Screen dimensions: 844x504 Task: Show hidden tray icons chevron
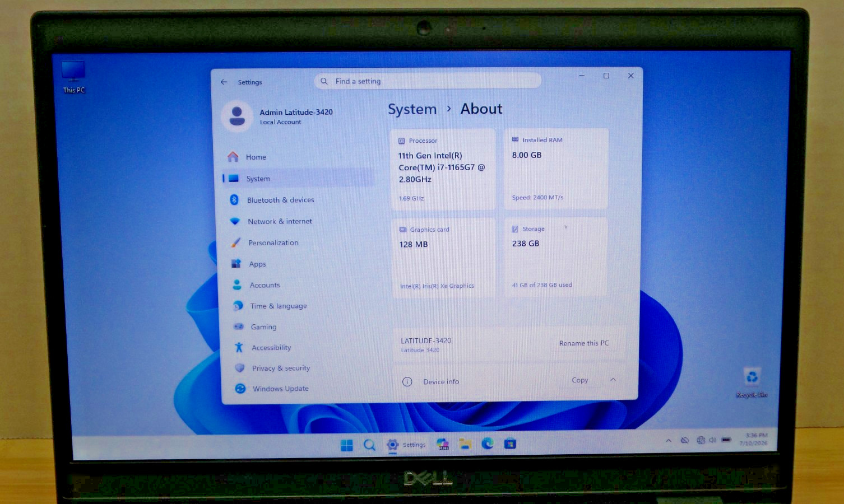point(669,441)
